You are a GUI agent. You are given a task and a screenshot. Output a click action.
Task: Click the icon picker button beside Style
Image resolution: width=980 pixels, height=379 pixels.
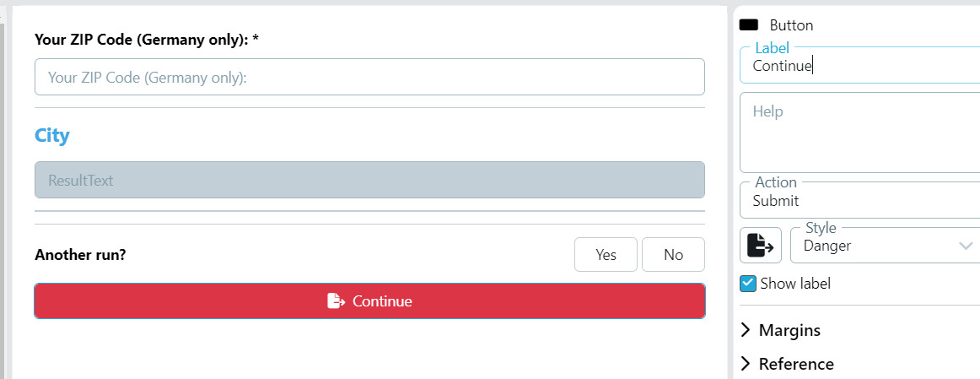tap(761, 246)
